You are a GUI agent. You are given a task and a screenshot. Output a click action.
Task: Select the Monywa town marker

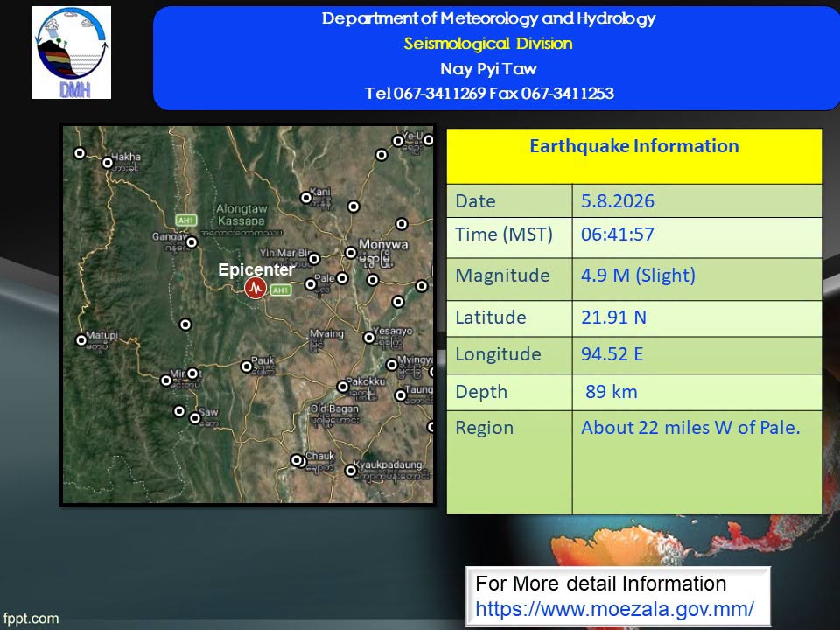click(351, 252)
